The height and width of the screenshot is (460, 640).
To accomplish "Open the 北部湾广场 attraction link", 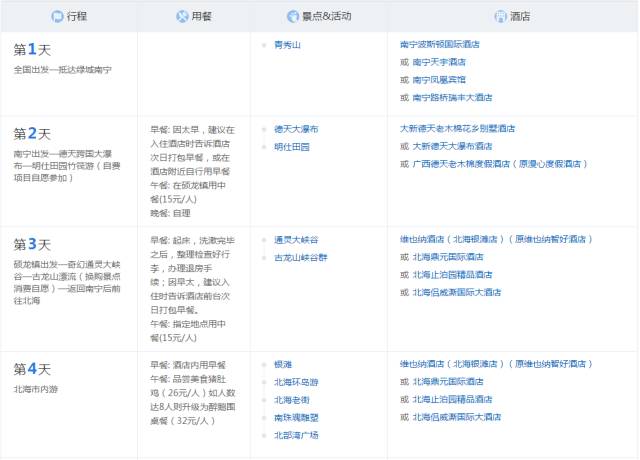I will [x=296, y=436].
